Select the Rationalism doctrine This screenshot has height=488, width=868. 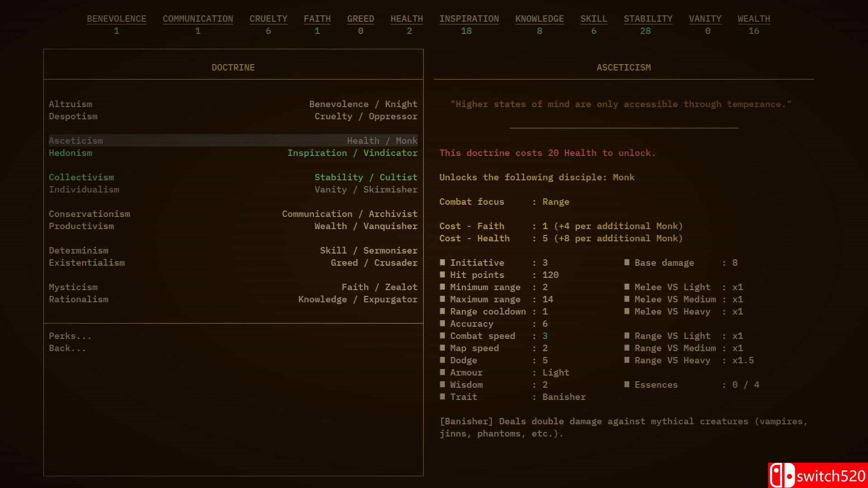coord(79,299)
